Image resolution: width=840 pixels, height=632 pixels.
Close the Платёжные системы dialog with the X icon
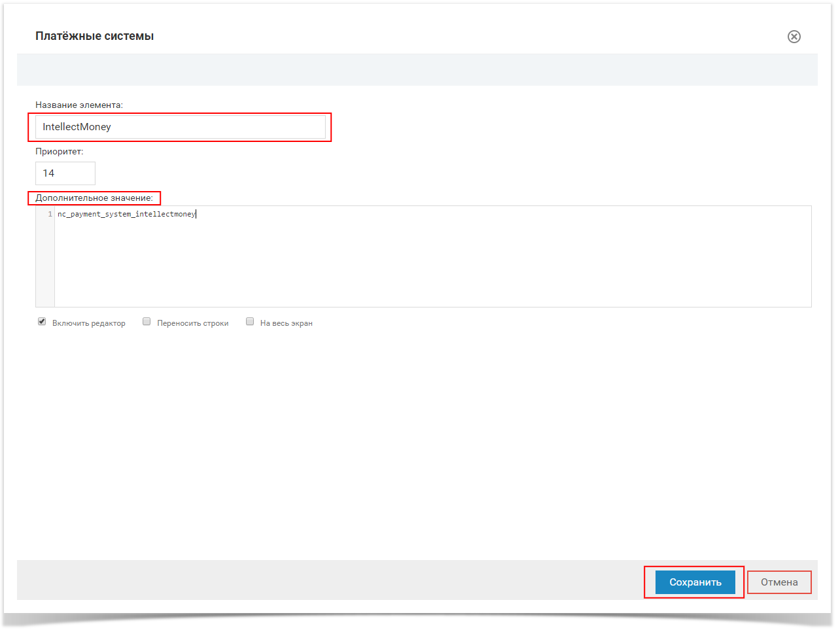[794, 37]
